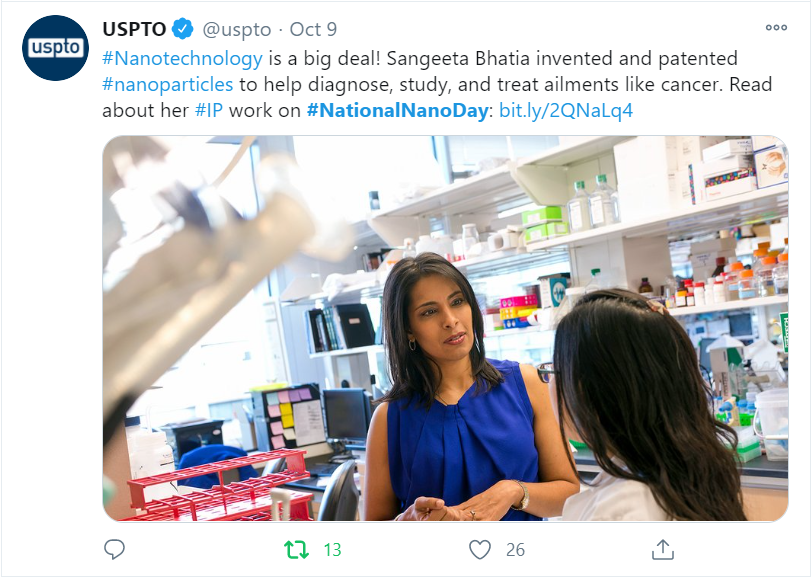Open the share upload icon

662,550
